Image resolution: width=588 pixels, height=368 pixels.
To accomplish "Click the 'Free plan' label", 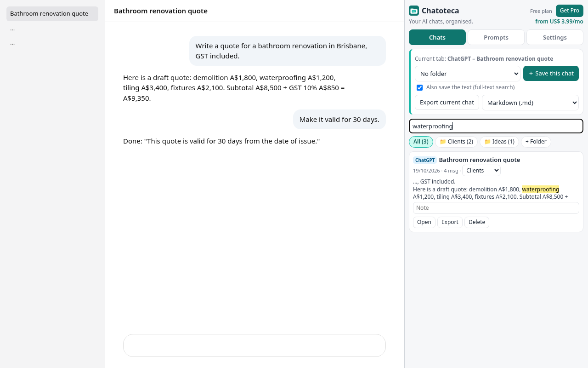I will (541, 11).
